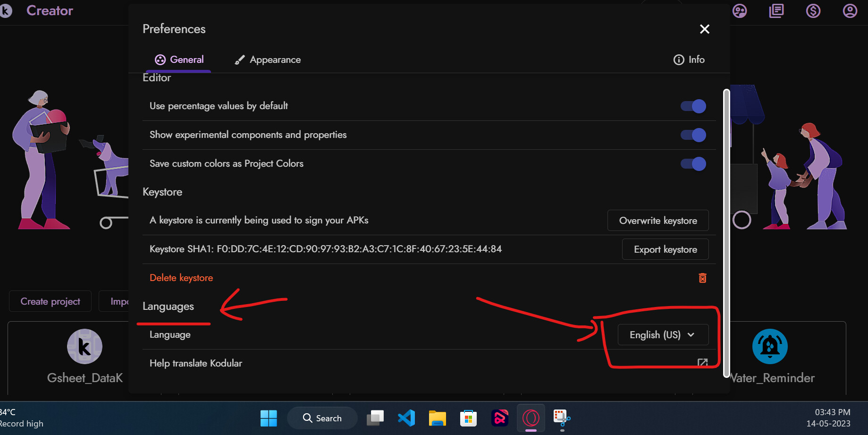
Task: Launch Visual Studio Code from taskbar
Action: (x=406, y=418)
